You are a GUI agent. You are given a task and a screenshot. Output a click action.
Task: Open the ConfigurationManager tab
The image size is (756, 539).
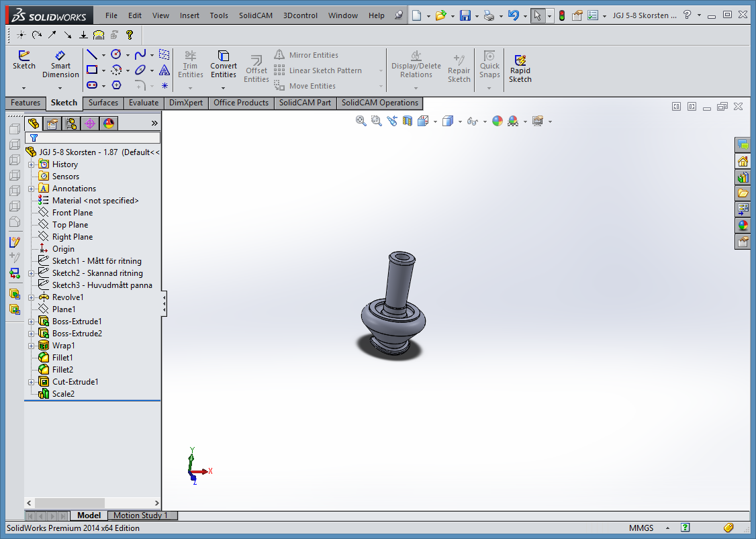tap(71, 124)
